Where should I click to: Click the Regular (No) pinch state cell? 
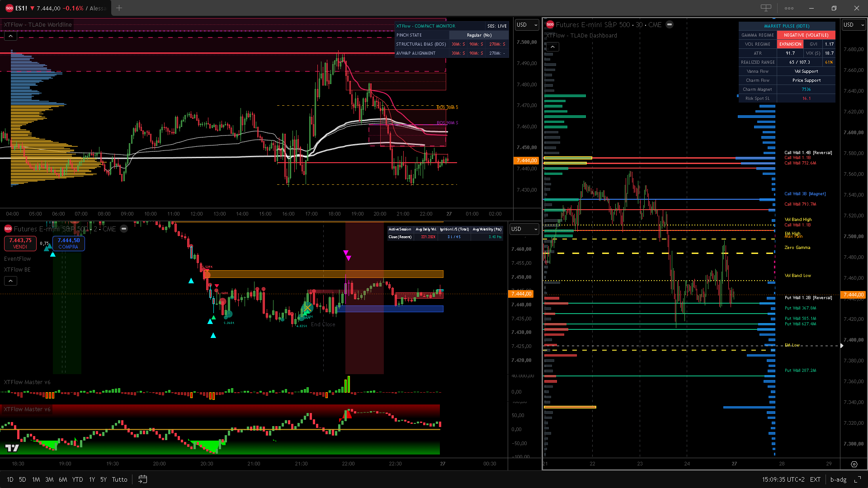click(479, 35)
